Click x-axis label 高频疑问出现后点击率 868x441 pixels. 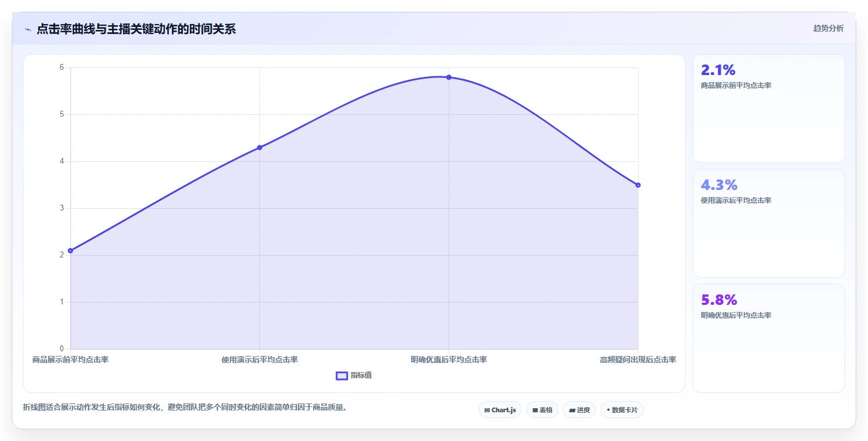638,359
